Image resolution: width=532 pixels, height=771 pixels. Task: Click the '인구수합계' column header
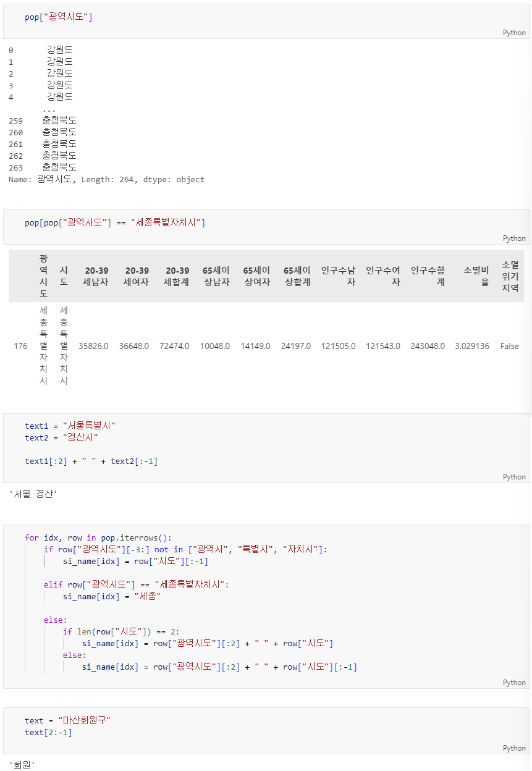[428, 276]
